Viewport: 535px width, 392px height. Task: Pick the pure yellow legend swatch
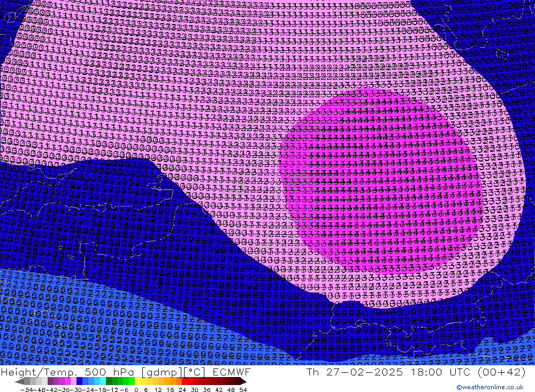point(137,381)
